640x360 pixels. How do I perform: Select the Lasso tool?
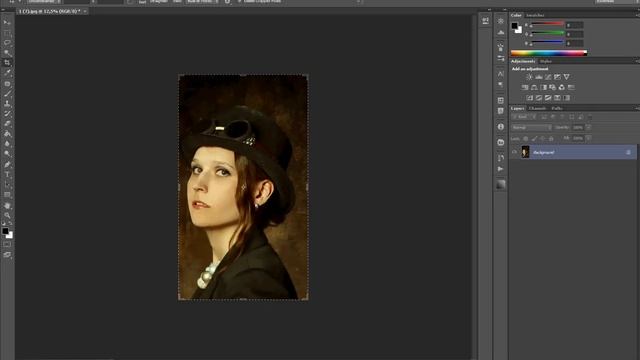(x=7, y=42)
